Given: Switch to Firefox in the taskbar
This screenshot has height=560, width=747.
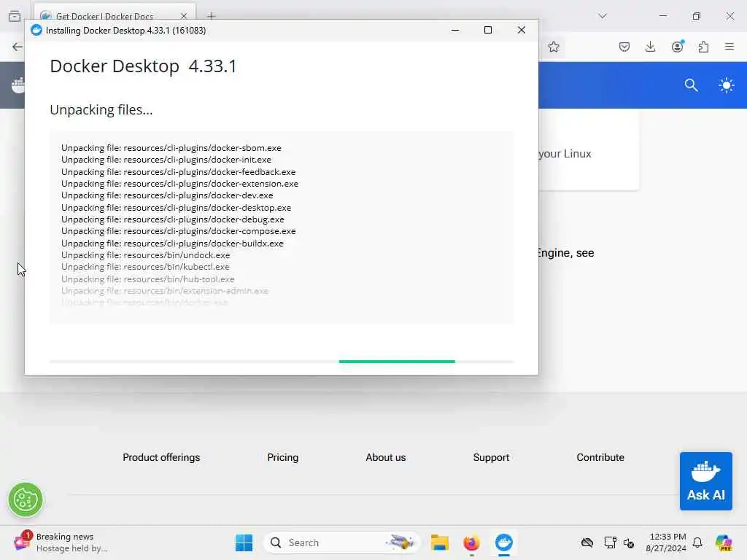Looking at the screenshot, I should [x=471, y=542].
